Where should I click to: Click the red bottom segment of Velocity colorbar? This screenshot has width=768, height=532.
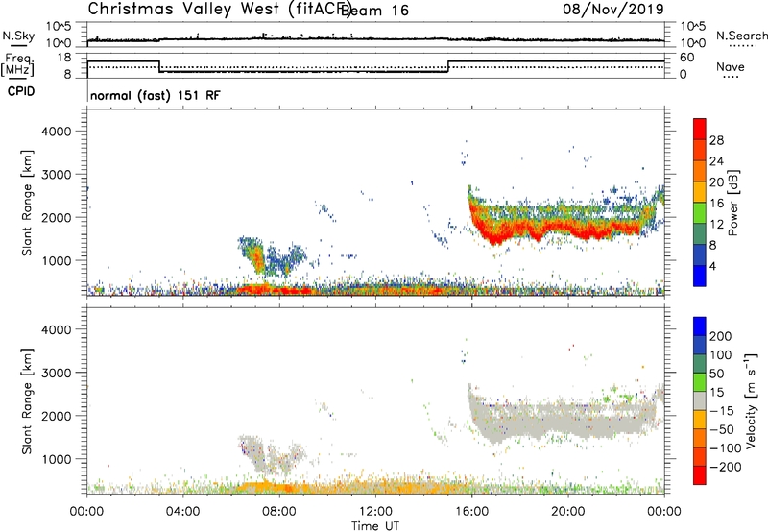(x=700, y=475)
